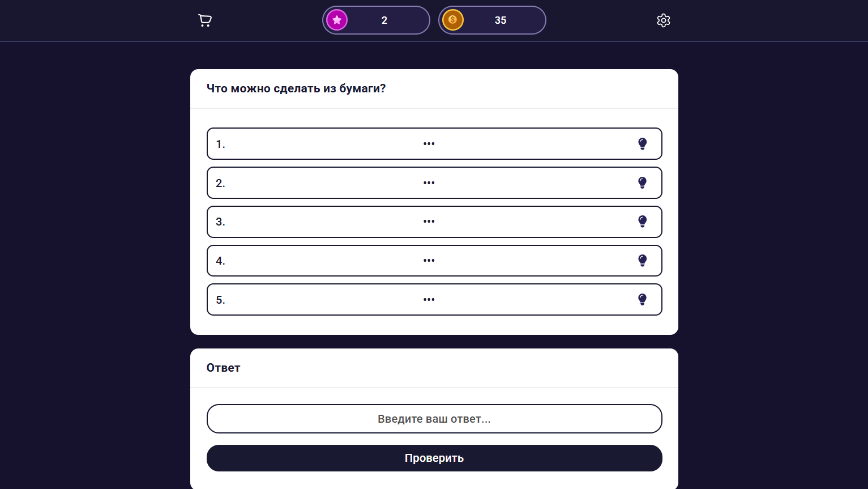
Task: Click the settings gear
Action: click(x=663, y=20)
